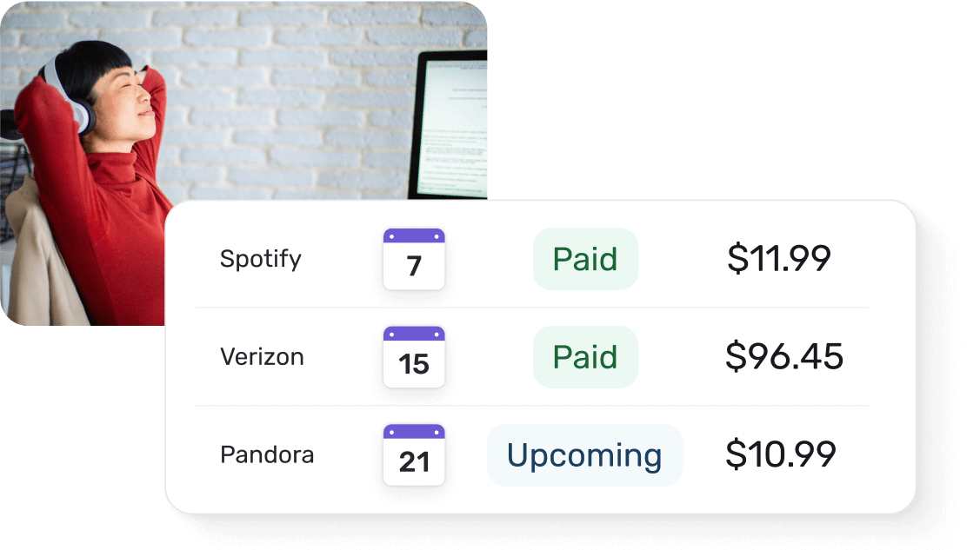Expand details for the Verizon bill

coord(522,356)
